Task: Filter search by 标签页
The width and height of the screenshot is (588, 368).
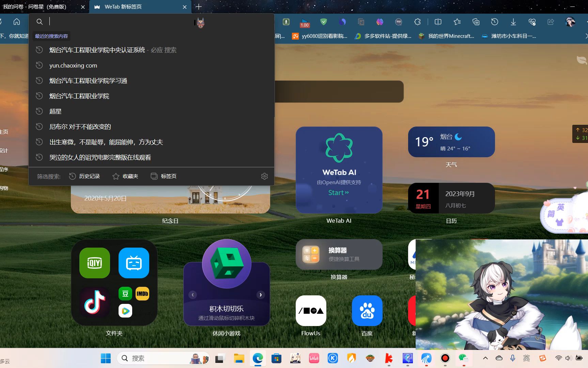Action: [x=164, y=176]
